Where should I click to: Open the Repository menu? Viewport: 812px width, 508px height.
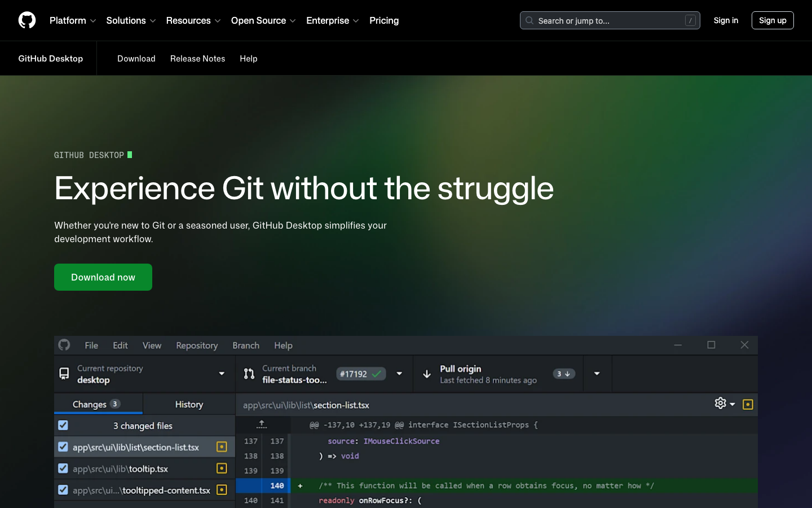pos(197,345)
